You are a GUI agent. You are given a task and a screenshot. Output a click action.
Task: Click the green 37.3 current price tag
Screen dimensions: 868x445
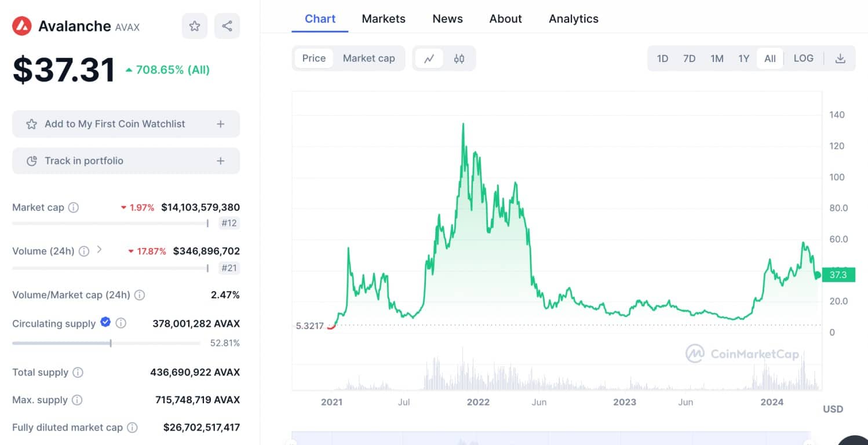[838, 275]
